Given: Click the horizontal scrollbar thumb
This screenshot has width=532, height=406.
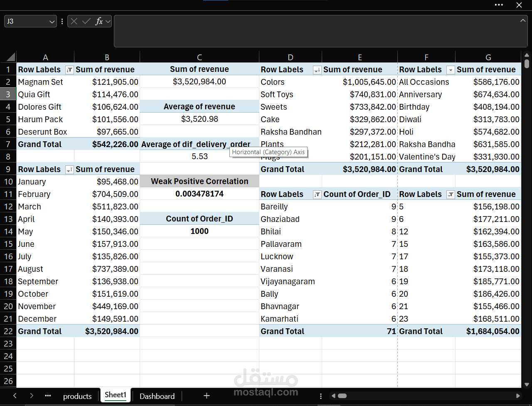Looking at the screenshot, I should [342, 396].
